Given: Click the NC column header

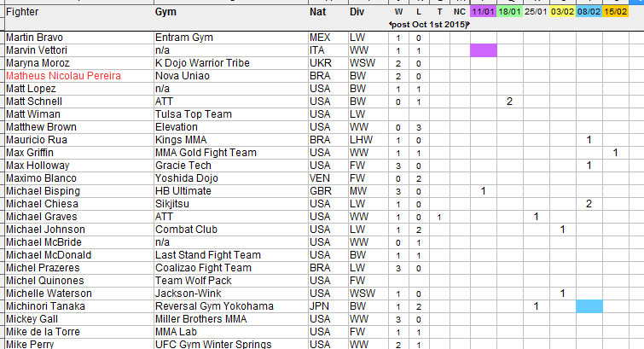Looking at the screenshot, I should coord(460,12).
